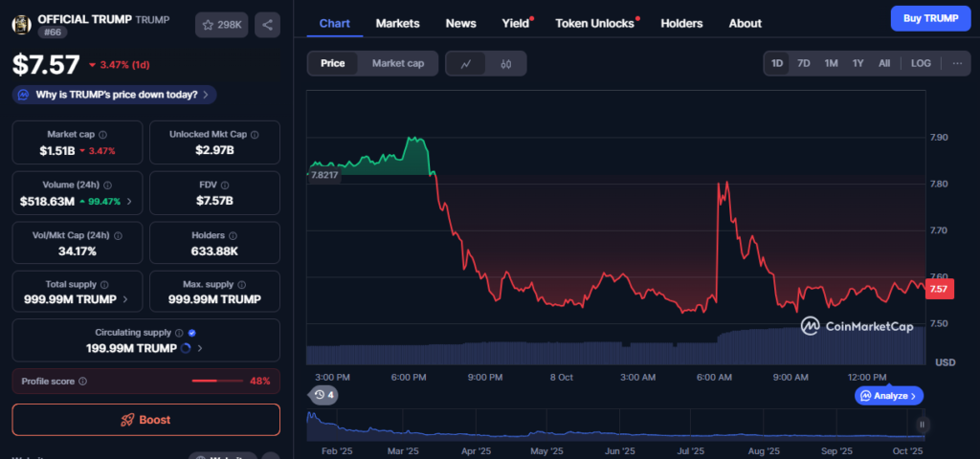This screenshot has height=459, width=980.
Task: Expand Total supply details chevron
Action: pos(125,299)
